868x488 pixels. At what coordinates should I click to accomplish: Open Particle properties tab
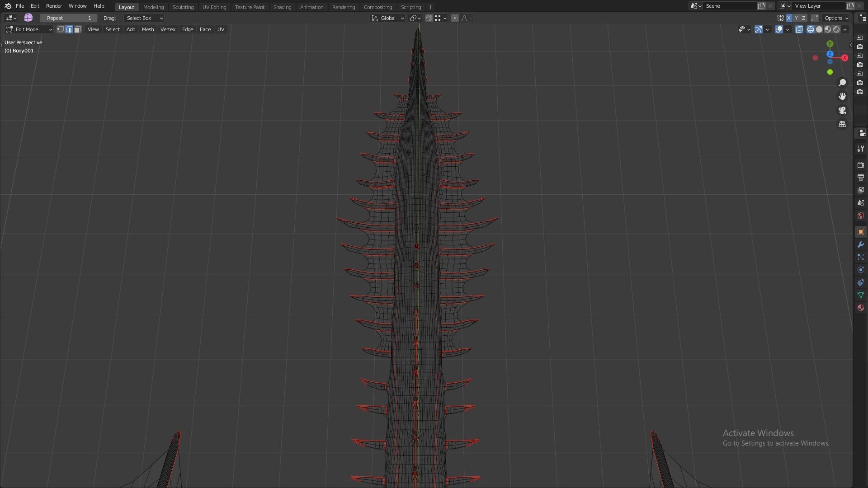(x=861, y=257)
